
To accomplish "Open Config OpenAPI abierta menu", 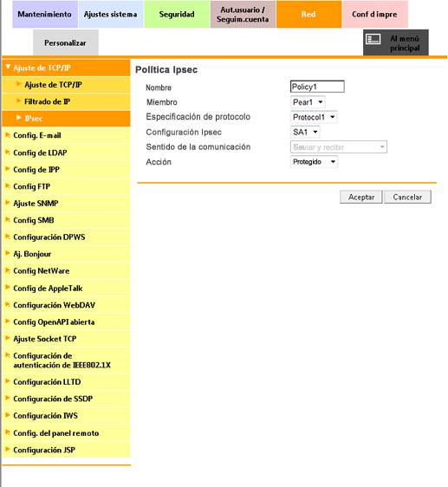I will 66,321.
